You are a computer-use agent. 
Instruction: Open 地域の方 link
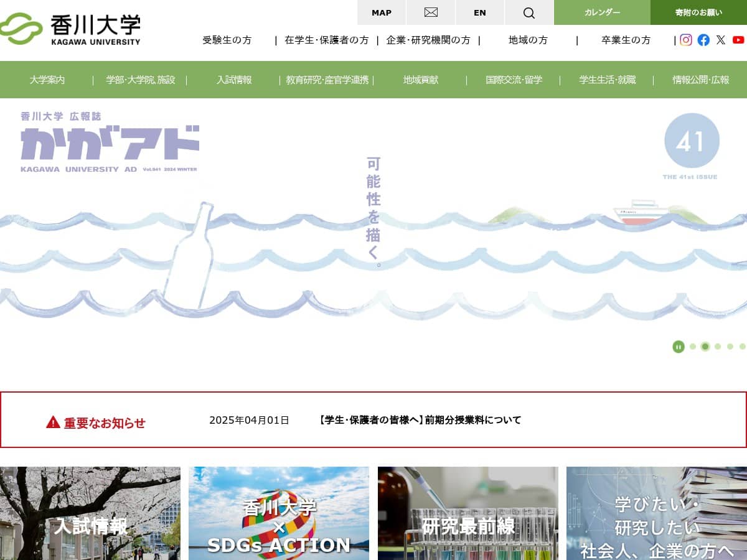point(528,40)
